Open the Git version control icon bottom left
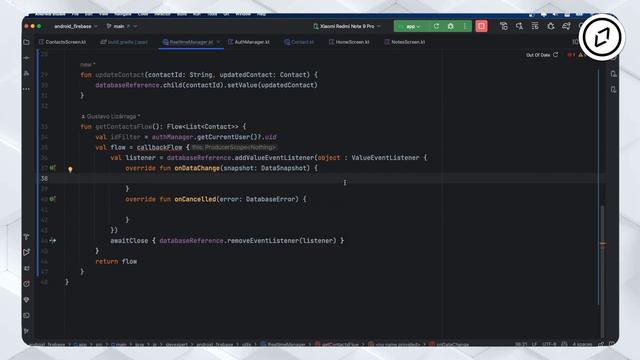This screenshot has height=360, width=640. coord(27,331)
